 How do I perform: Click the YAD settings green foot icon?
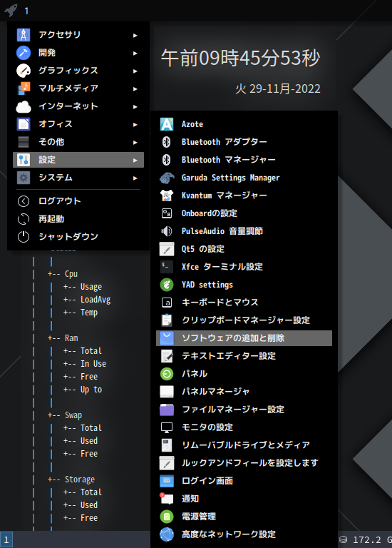pos(167,285)
